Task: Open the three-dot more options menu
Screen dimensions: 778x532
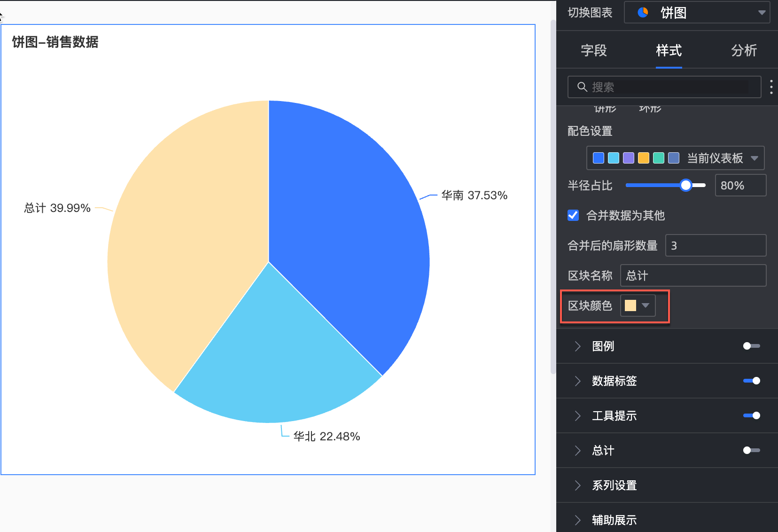Action: click(x=771, y=87)
